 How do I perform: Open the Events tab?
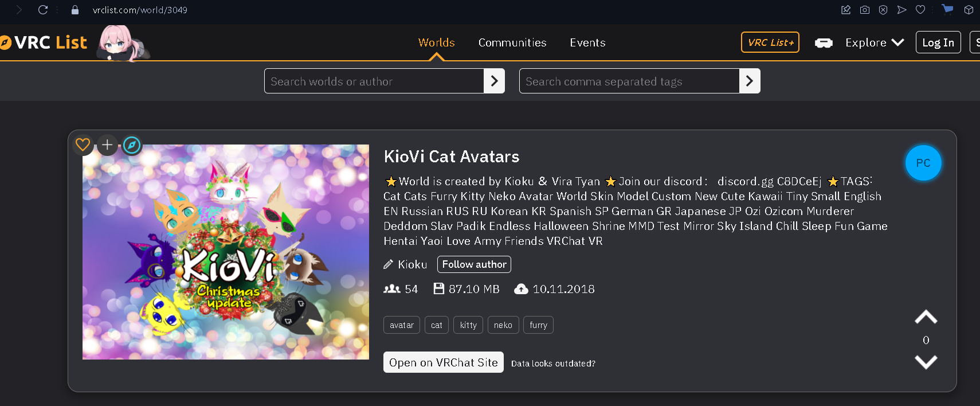tap(587, 42)
